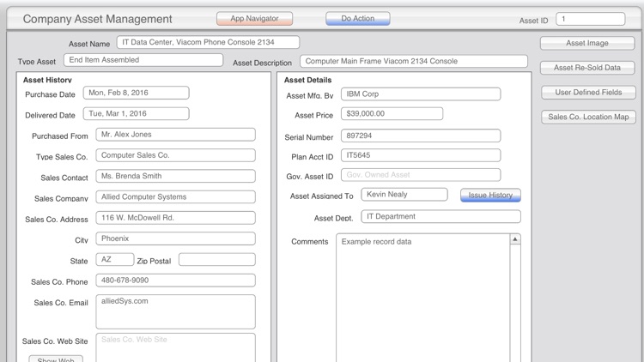Edit the Asset Assigned To field
Viewport: 644px width, 362px height.
[404, 195]
